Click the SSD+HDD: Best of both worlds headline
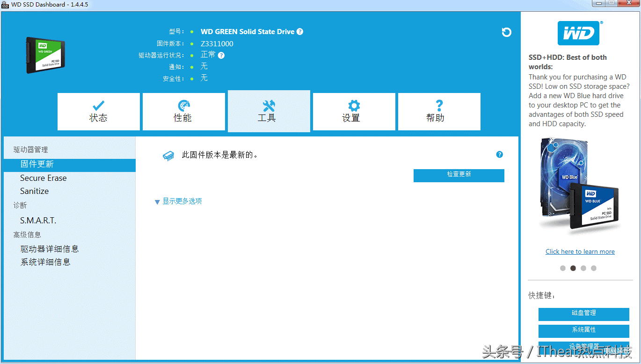 click(x=568, y=62)
